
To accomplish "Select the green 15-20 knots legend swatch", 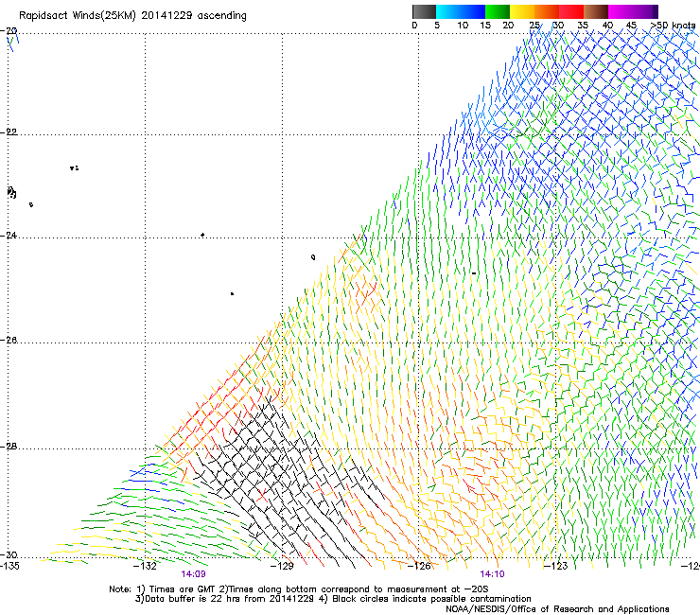I will [498, 11].
